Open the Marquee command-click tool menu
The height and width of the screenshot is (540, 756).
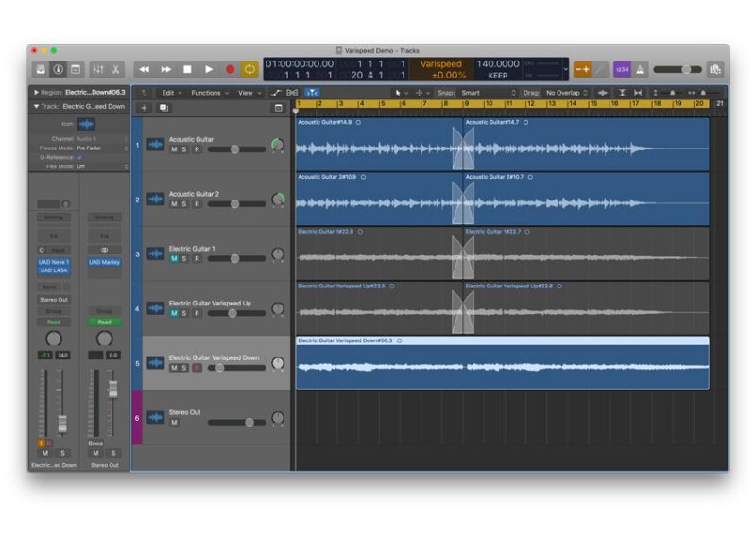point(421,93)
